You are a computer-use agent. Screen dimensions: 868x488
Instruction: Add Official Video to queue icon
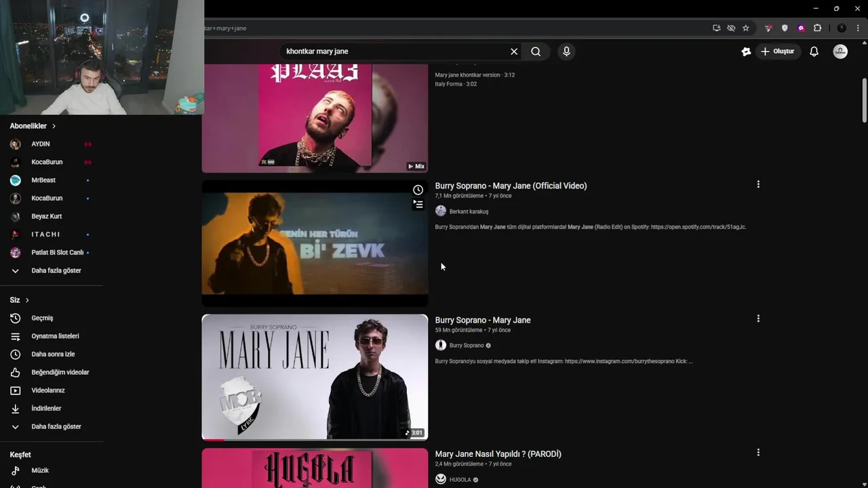[418, 204]
